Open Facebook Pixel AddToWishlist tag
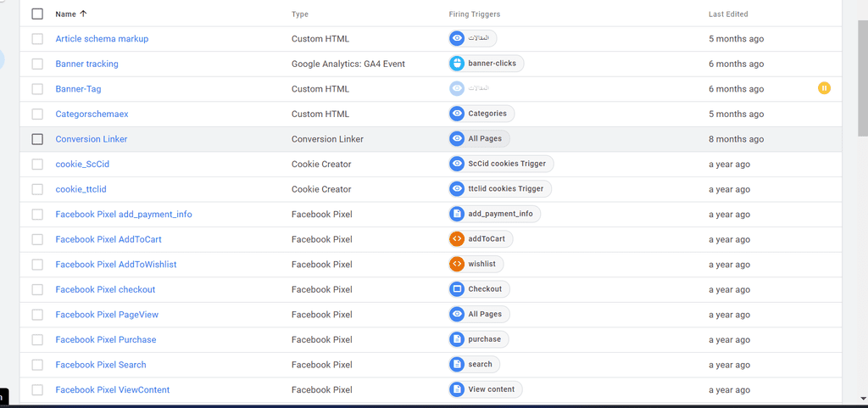 [x=116, y=264]
